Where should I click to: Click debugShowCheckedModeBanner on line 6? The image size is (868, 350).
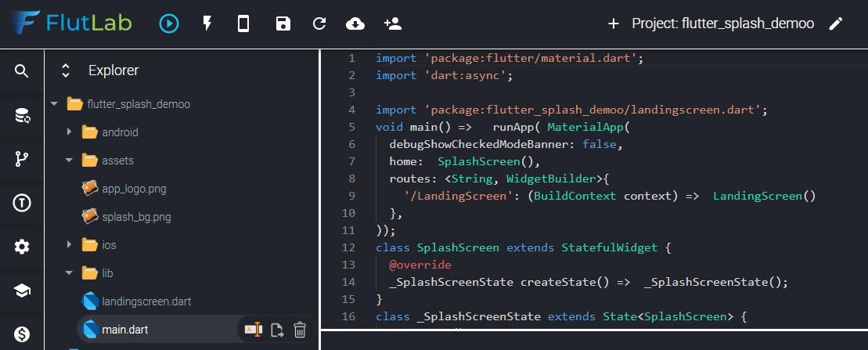pyautogui.click(x=481, y=145)
